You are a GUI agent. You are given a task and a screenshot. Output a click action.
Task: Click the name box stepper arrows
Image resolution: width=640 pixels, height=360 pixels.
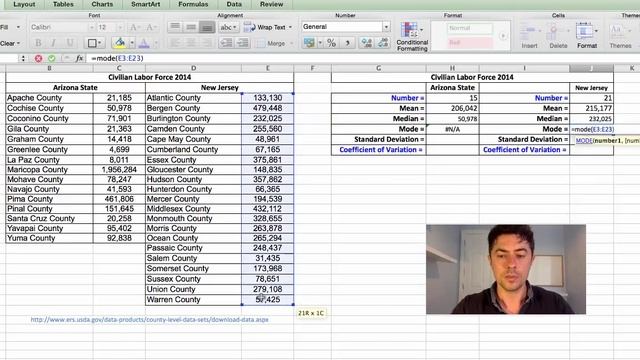[23, 58]
